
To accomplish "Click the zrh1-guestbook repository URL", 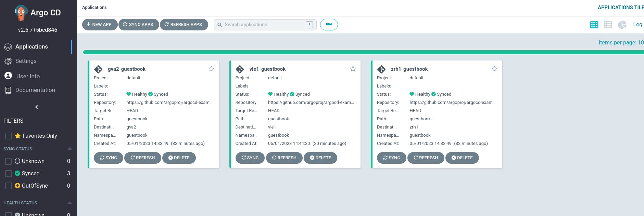I will pos(453,103).
